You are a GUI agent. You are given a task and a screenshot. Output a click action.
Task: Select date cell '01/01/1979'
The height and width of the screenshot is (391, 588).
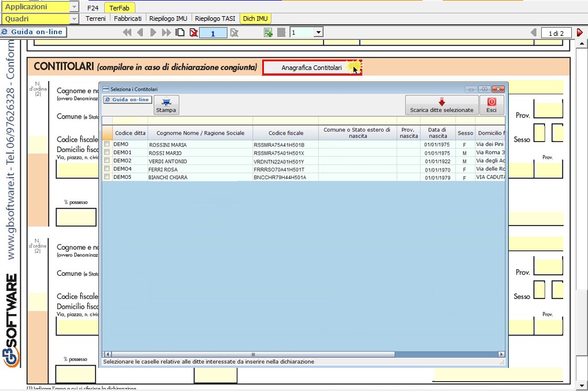pyautogui.click(x=438, y=178)
